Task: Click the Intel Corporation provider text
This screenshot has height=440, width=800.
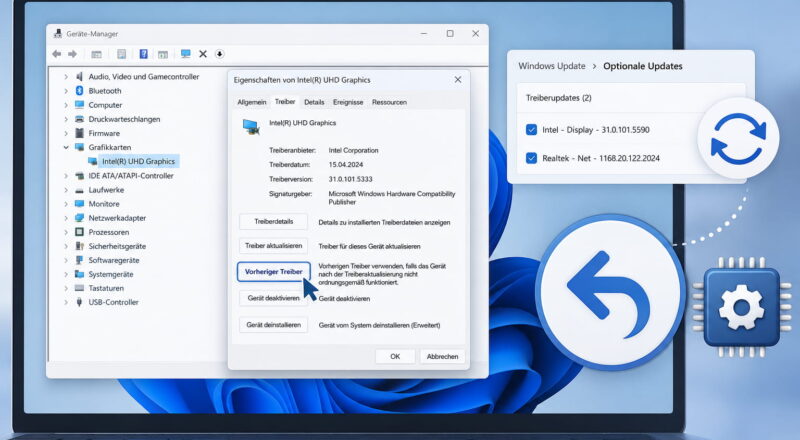Action: [x=353, y=151]
